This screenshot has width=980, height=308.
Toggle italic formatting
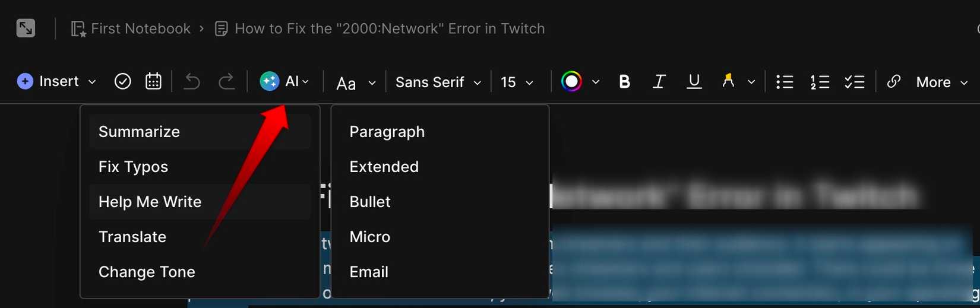click(x=659, y=82)
